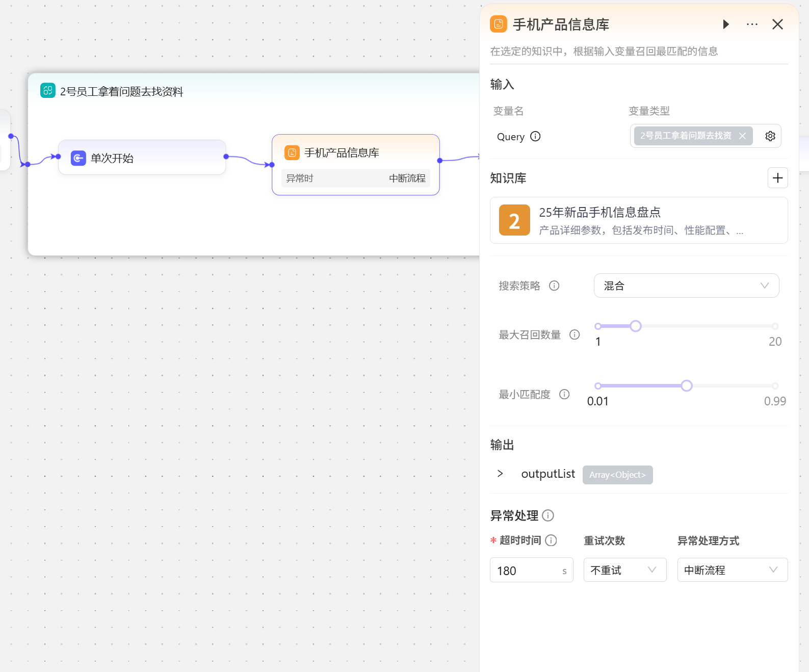Open Query variable settings gear icon

point(770,136)
